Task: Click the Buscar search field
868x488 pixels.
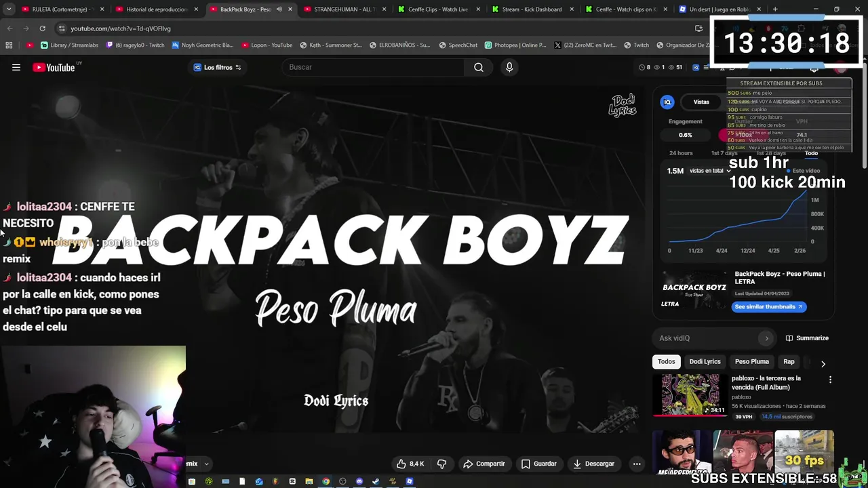Action: 373,67
